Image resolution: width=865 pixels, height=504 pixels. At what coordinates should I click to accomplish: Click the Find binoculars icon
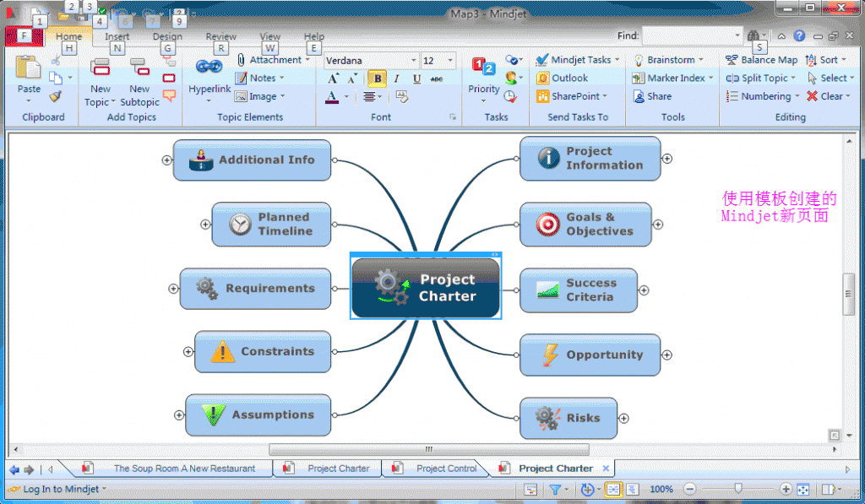coord(753,35)
